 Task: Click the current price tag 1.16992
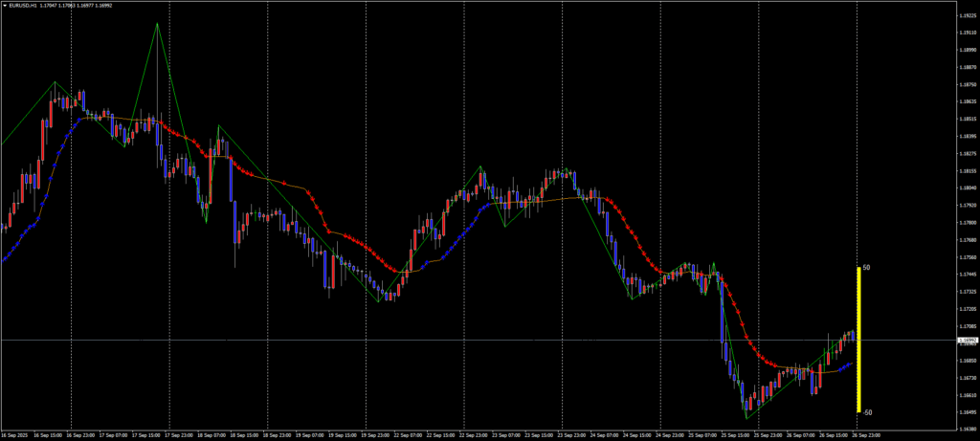(967, 340)
